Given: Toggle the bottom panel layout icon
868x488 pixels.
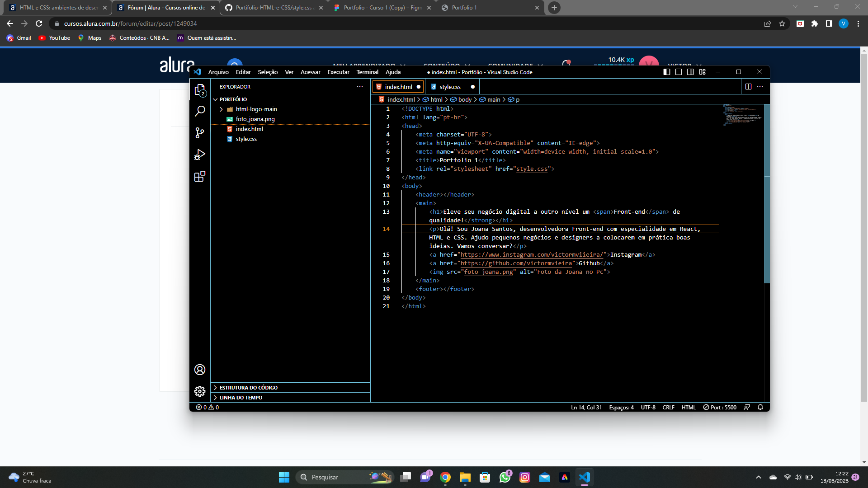Looking at the screenshot, I should click(x=679, y=72).
